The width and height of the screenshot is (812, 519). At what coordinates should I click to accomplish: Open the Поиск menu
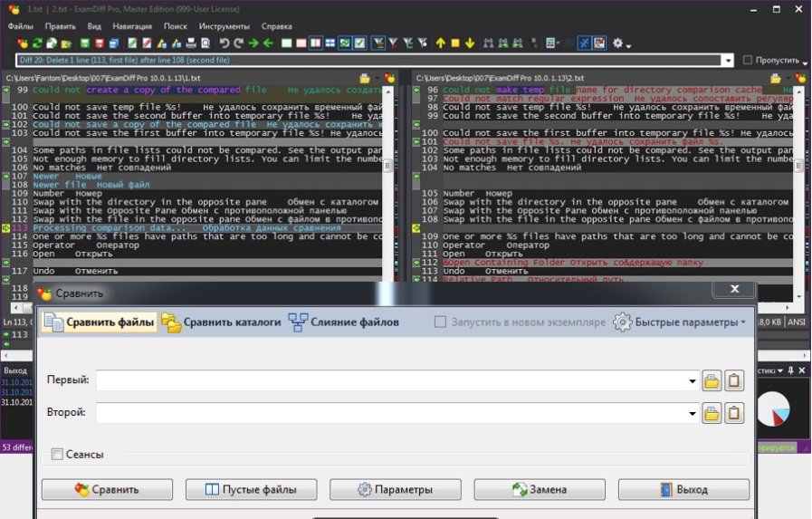(176, 26)
